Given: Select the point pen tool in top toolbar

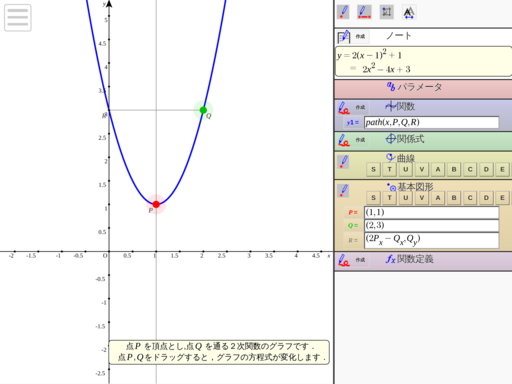Looking at the screenshot, I should (343, 12).
